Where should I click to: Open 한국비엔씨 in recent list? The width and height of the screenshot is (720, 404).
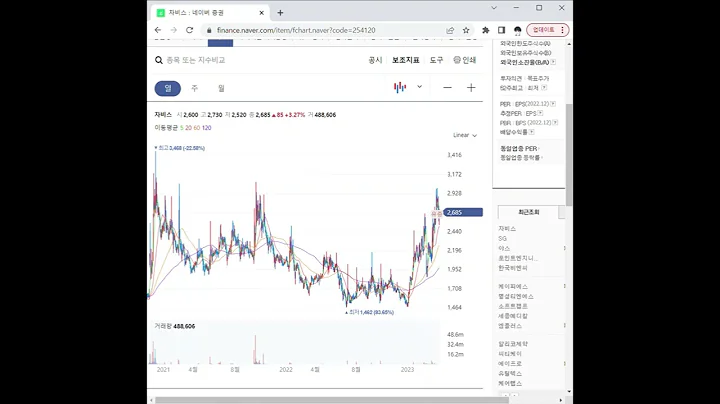click(x=513, y=268)
